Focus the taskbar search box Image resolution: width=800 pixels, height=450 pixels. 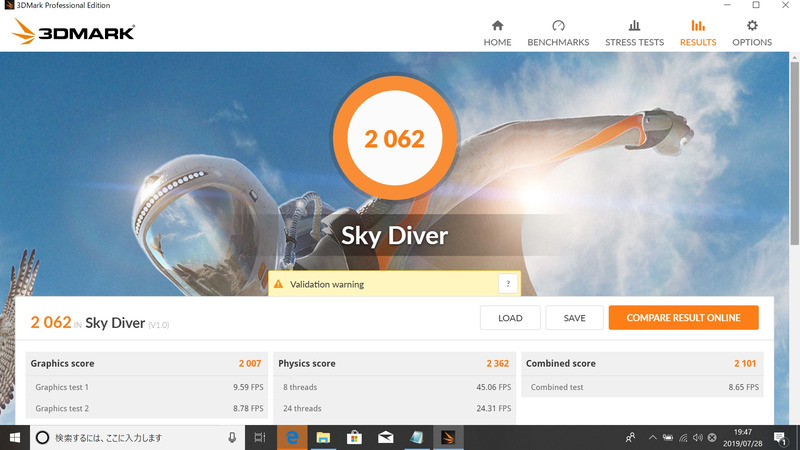click(138, 438)
